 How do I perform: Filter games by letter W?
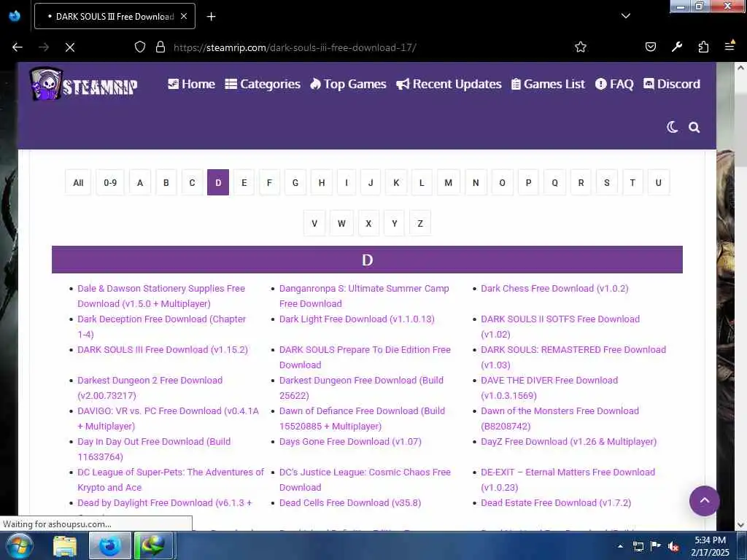pos(341,223)
